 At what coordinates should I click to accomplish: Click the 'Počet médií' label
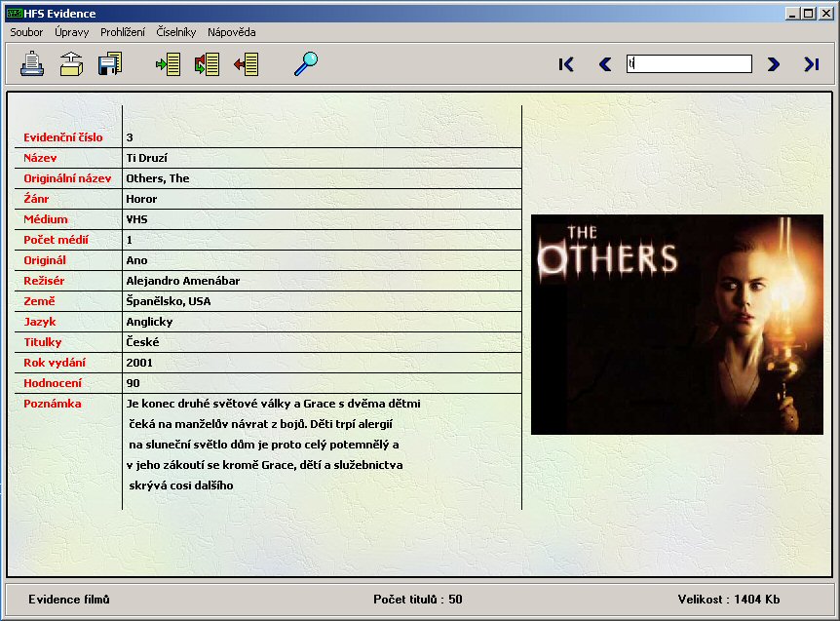56,240
